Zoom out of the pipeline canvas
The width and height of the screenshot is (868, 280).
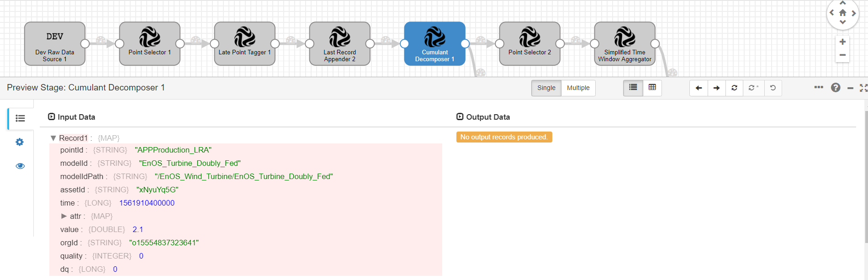(x=842, y=55)
